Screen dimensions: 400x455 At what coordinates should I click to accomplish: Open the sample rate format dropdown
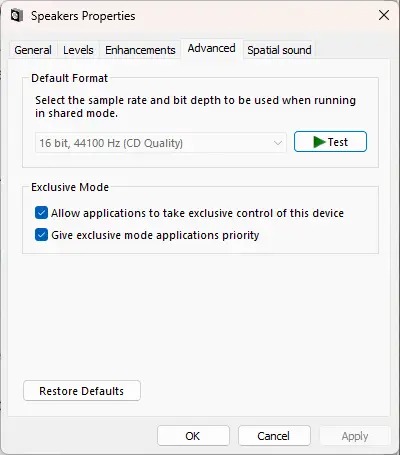click(x=161, y=143)
